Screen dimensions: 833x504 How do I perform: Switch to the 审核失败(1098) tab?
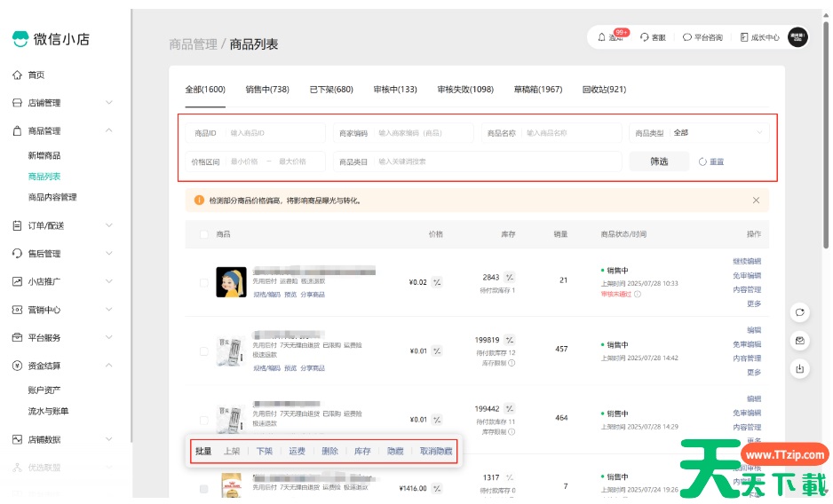tap(464, 90)
